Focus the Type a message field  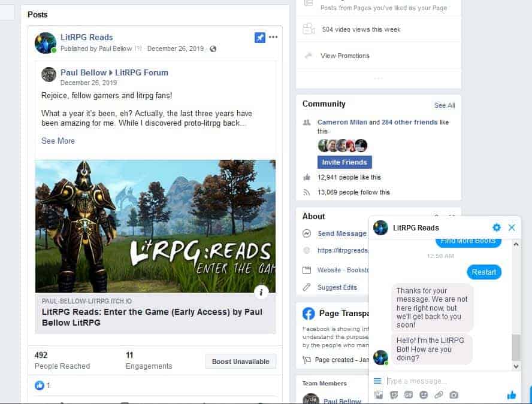tap(448, 381)
